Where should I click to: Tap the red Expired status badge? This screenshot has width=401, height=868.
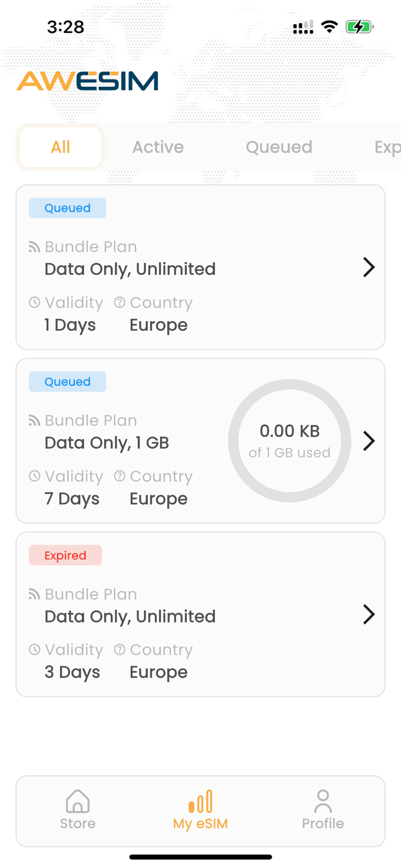pyautogui.click(x=65, y=556)
